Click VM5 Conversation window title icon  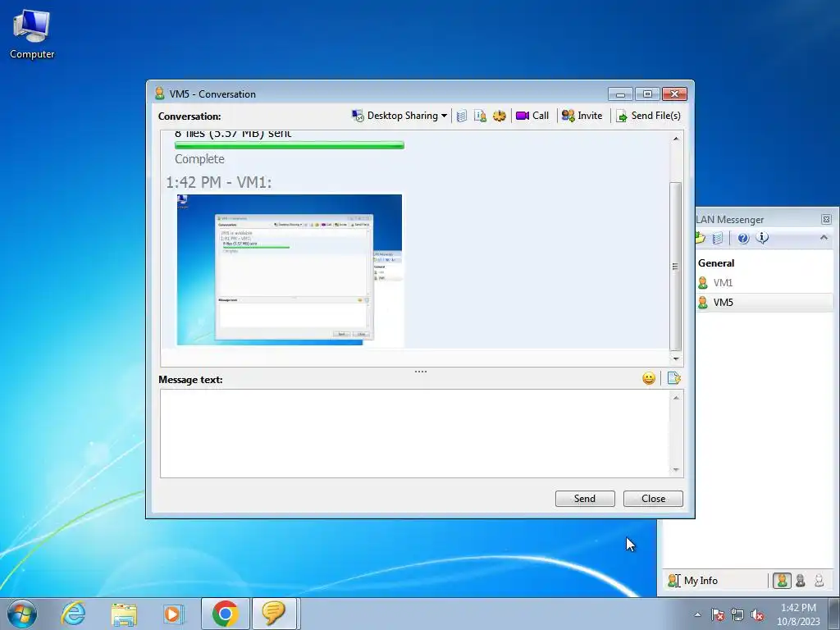point(159,94)
